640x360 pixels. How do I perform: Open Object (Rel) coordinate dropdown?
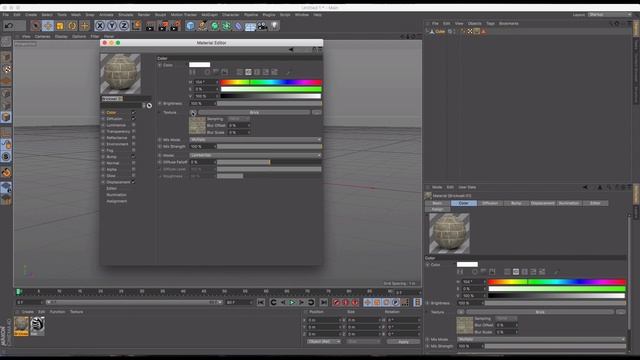324,342
